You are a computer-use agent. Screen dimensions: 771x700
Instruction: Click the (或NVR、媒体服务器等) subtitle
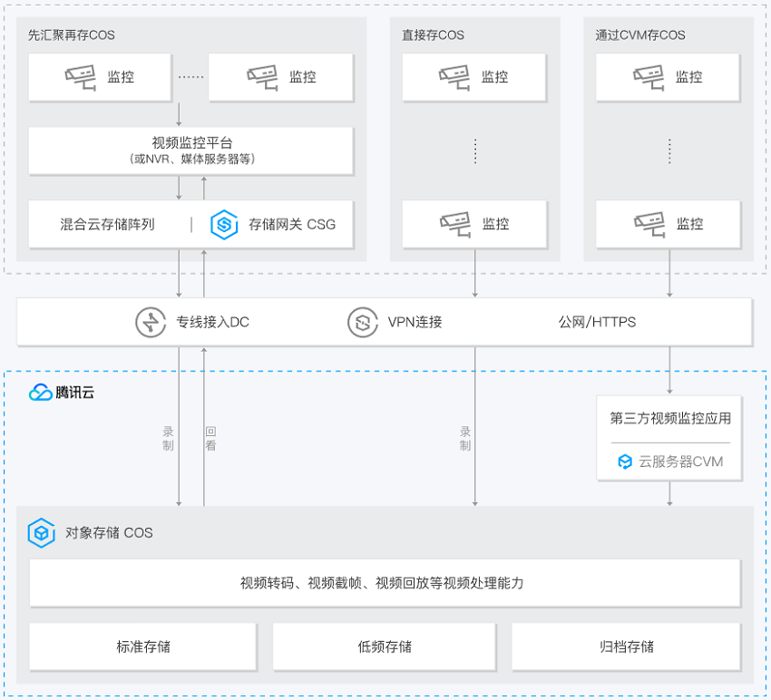(x=192, y=160)
